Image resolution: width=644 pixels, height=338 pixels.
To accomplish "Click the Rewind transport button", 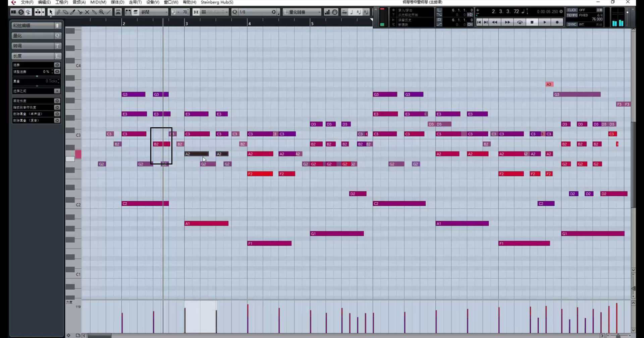I will [x=495, y=22].
